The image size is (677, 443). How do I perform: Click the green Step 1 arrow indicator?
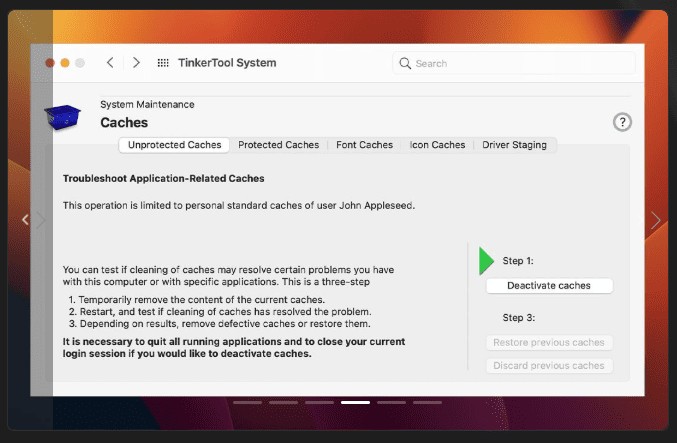pyautogui.click(x=486, y=261)
